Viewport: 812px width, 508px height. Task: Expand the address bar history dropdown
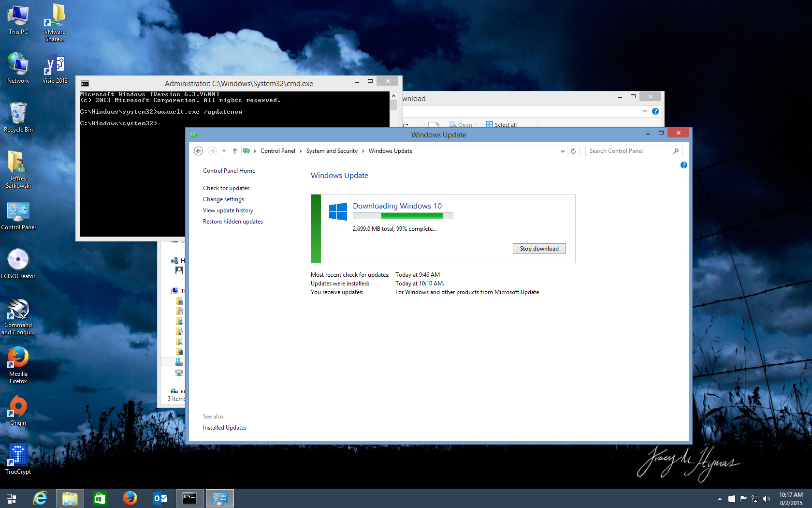[x=563, y=151]
